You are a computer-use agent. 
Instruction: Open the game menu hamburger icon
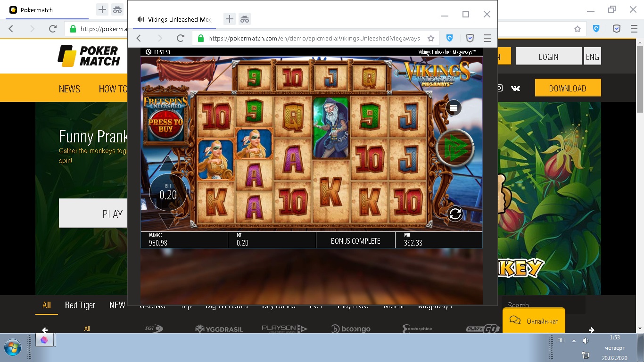454,107
